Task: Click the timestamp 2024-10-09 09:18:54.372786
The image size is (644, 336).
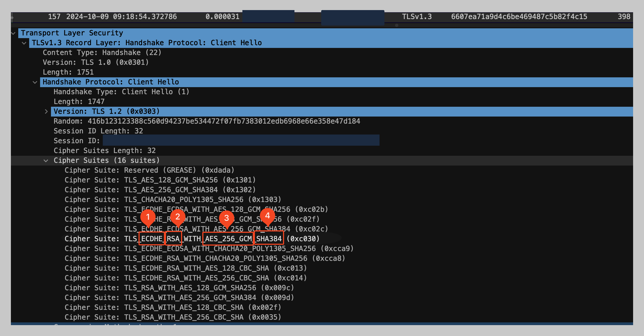Action: click(122, 17)
